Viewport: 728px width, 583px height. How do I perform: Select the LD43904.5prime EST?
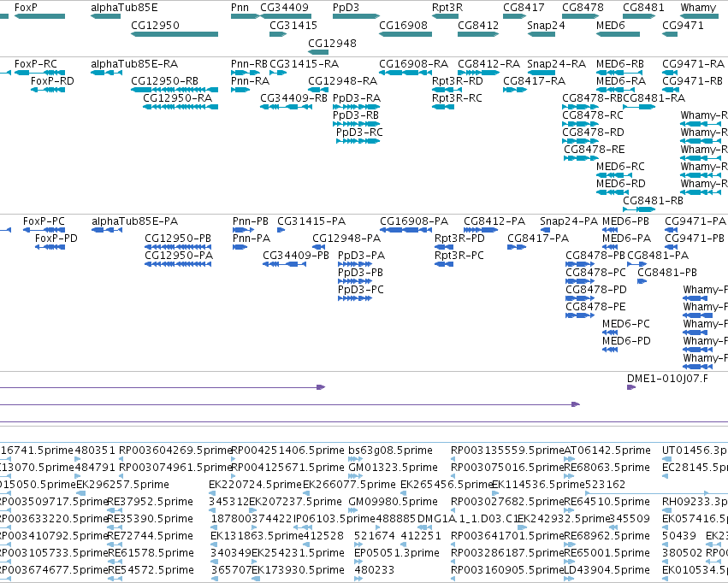(570, 579)
